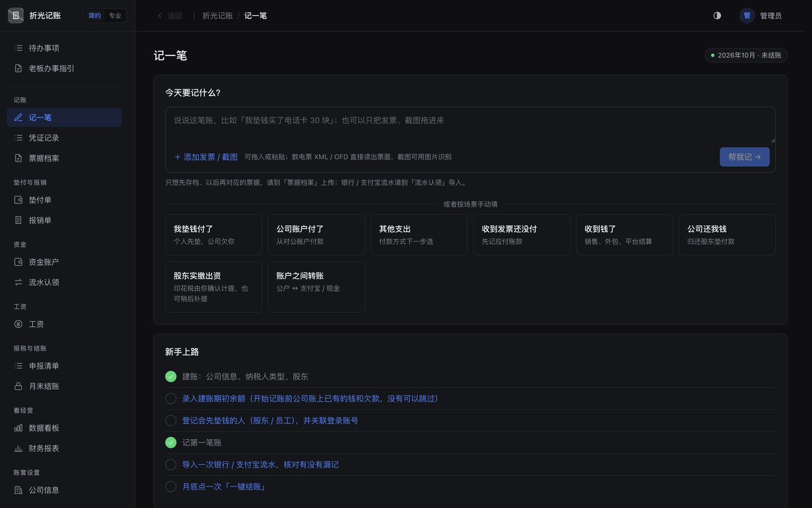812x508 pixels.
Task: Open 登记会先垫钱的人 link
Action: tap(270, 420)
